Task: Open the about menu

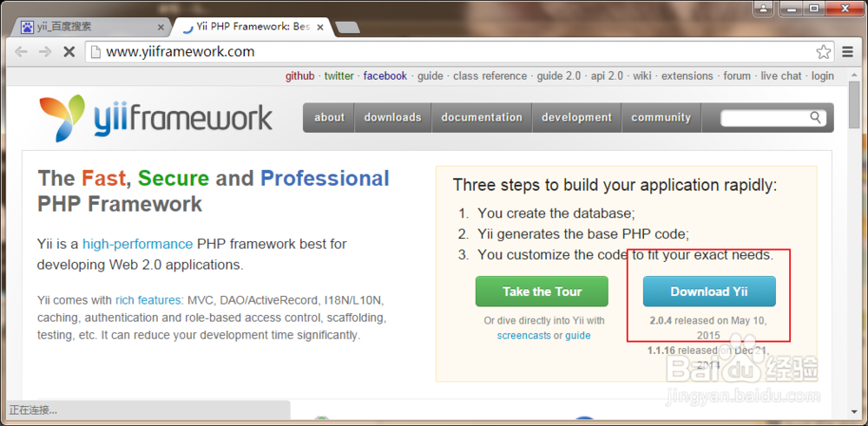Action: (x=329, y=117)
